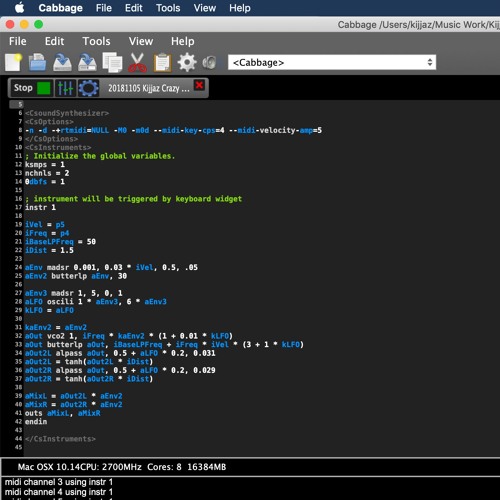
Task: Click the 'aEnv2 butterlp aEnv, 30' line
Action: pyautogui.click(x=76, y=276)
